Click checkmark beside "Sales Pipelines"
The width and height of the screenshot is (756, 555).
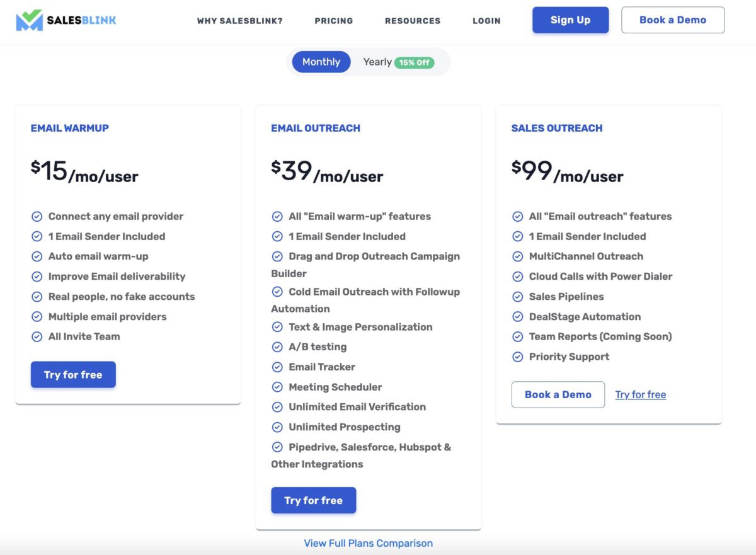pos(518,296)
